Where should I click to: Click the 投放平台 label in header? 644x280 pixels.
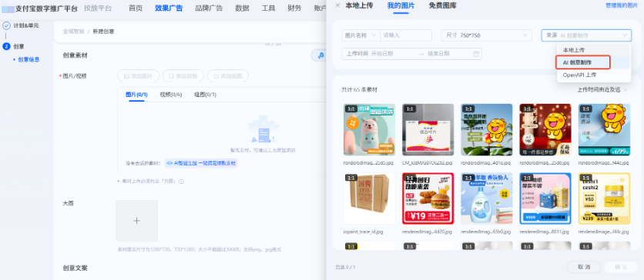click(x=98, y=8)
